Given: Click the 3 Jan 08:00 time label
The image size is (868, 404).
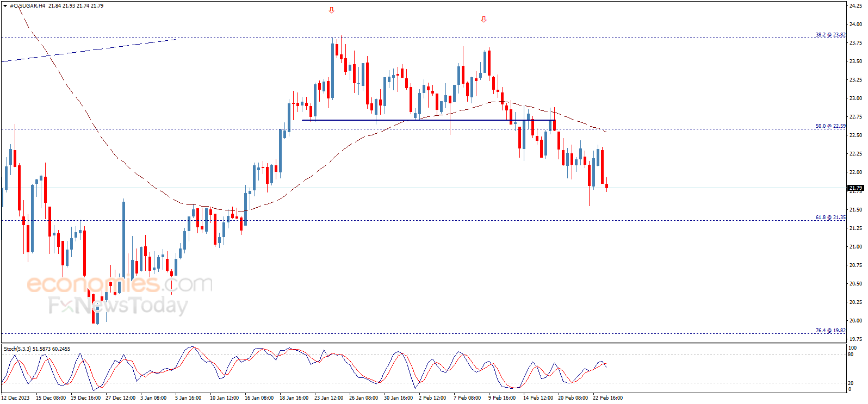Looking at the screenshot, I should pyautogui.click(x=153, y=398).
